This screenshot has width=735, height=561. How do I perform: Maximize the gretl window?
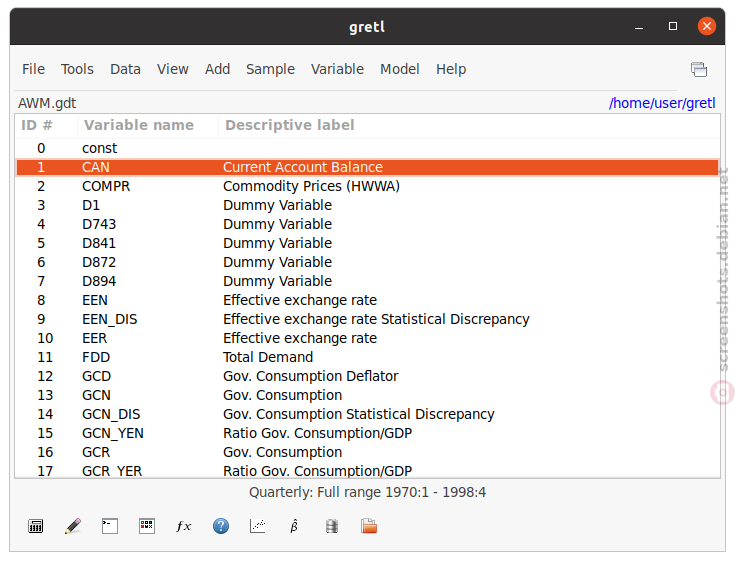673,26
